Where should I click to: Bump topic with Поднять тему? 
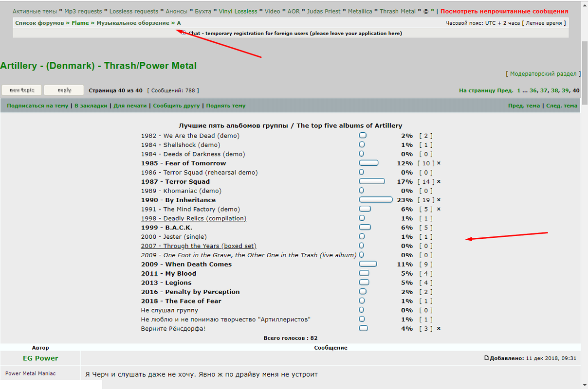(226, 106)
